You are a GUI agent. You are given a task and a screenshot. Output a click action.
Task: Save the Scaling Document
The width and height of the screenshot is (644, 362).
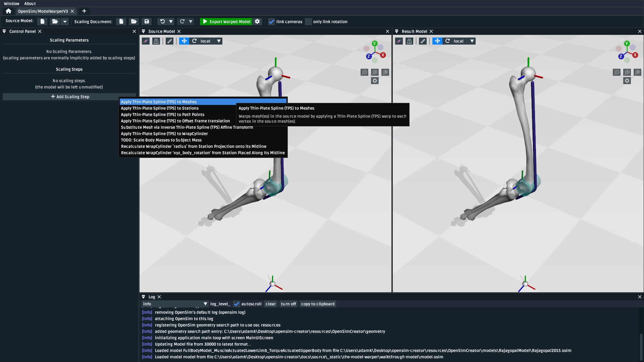coord(147,21)
